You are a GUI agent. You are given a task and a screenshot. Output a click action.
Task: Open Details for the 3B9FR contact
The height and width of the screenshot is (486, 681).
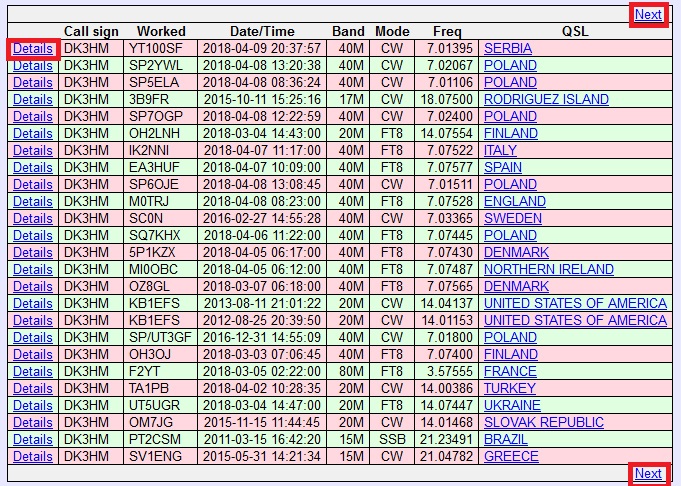click(x=33, y=99)
